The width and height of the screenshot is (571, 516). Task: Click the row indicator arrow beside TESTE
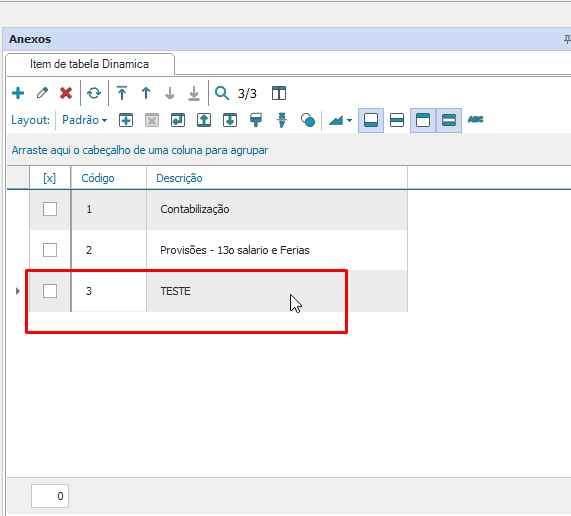[x=17, y=291]
